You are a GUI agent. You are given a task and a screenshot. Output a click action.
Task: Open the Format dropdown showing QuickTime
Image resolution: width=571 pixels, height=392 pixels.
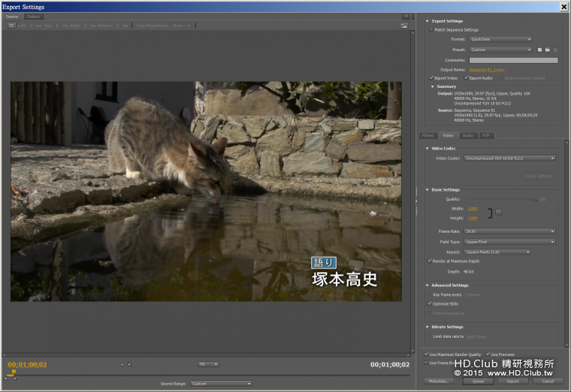click(x=500, y=39)
